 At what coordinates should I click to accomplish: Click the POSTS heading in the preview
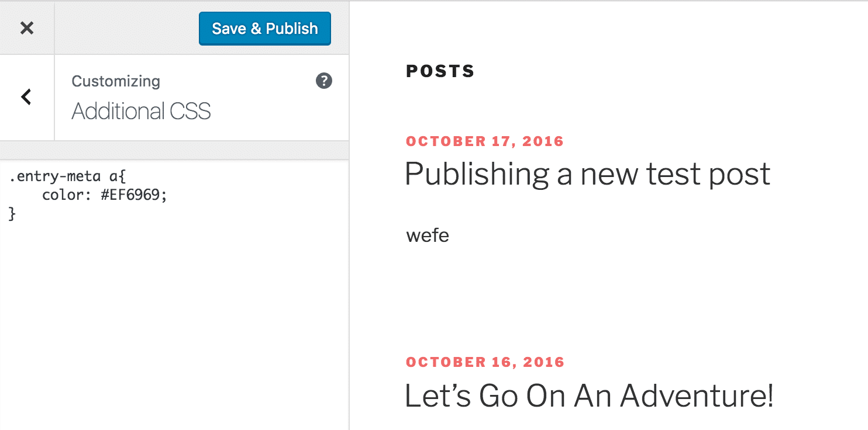pos(440,71)
